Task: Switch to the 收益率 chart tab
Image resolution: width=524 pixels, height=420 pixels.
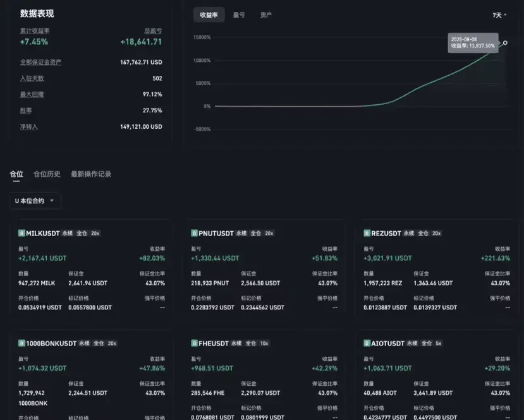Action: pos(209,15)
